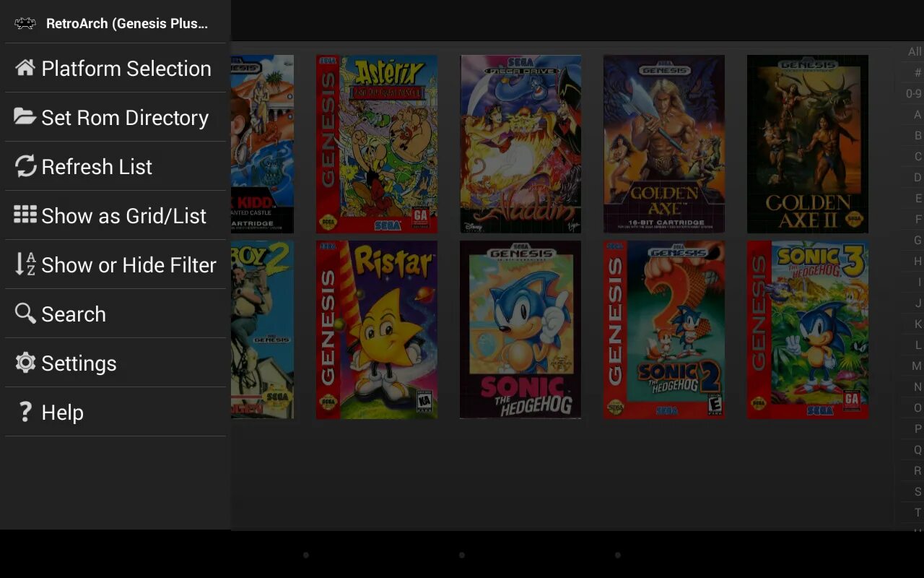This screenshot has width=924, height=578.
Task: Click the home icon beside Platform Selection
Action: click(x=25, y=68)
